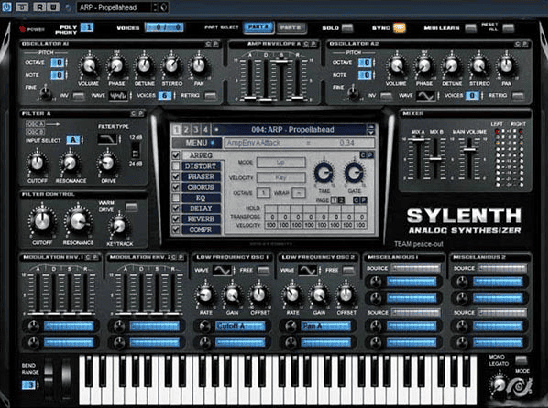Image resolution: width=548 pixels, height=408 pixels.
Task: Click the Filter Control Keytrack knob
Action: click(x=119, y=226)
